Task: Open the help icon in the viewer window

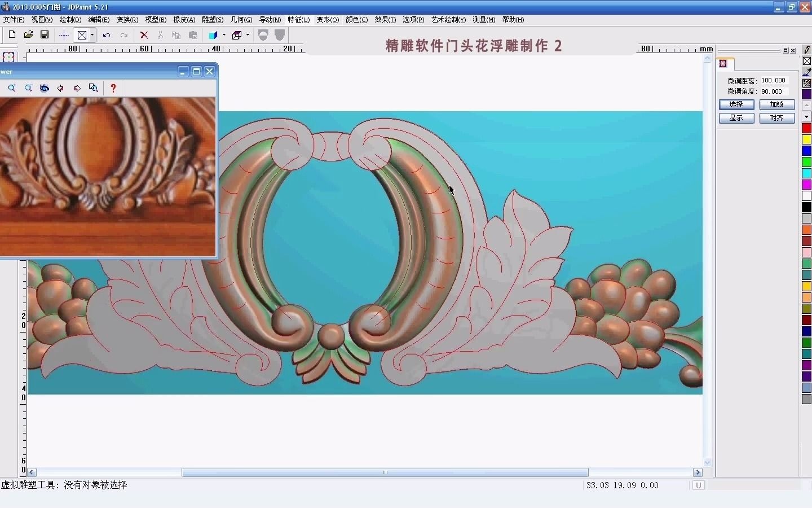Action: click(x=113, y=88)
